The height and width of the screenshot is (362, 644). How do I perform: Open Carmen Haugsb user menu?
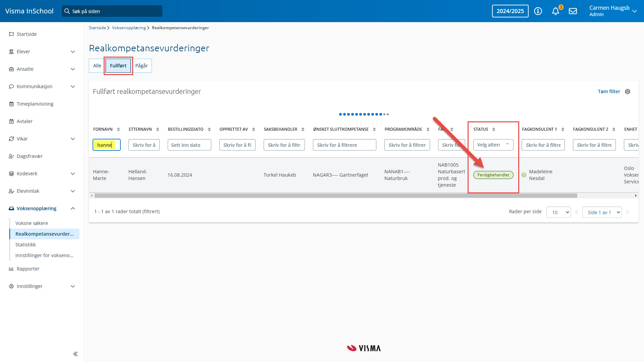(x=613, y=11)
